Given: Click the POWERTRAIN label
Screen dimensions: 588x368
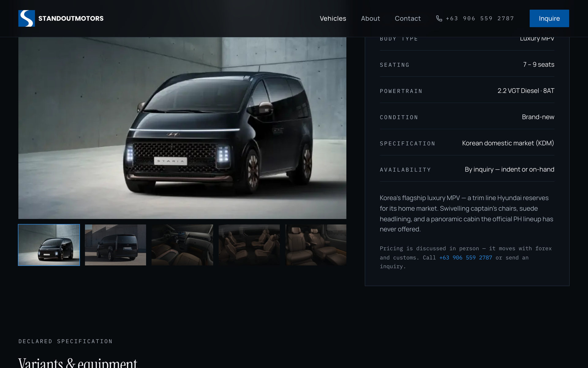Looking at the screenshot, I should click(x=401, y=91).
